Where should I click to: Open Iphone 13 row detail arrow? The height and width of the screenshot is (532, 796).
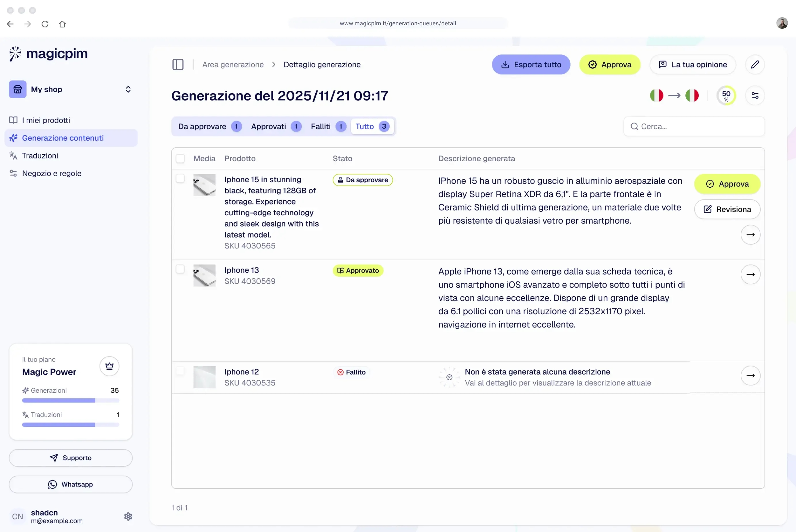[750, 274]
